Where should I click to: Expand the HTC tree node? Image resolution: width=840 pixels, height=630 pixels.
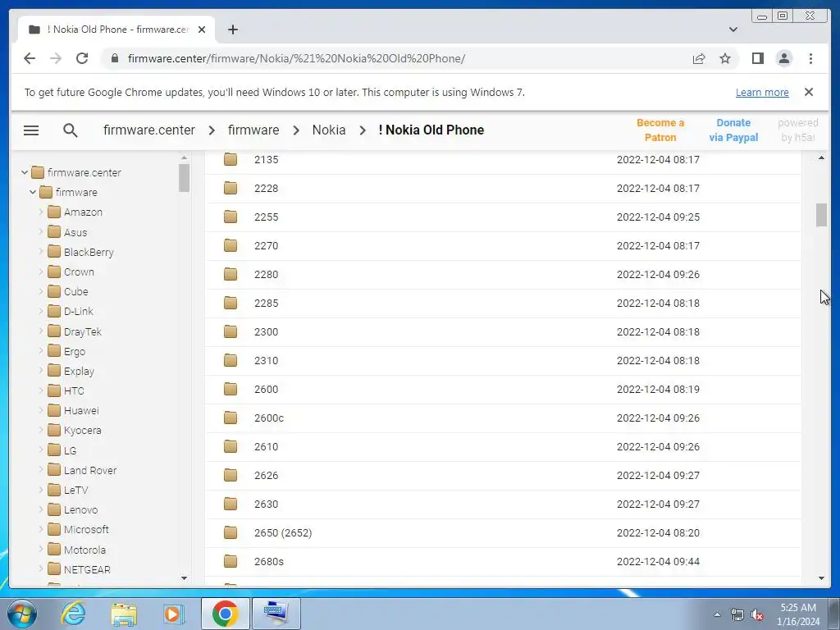(x=41, y=390)
